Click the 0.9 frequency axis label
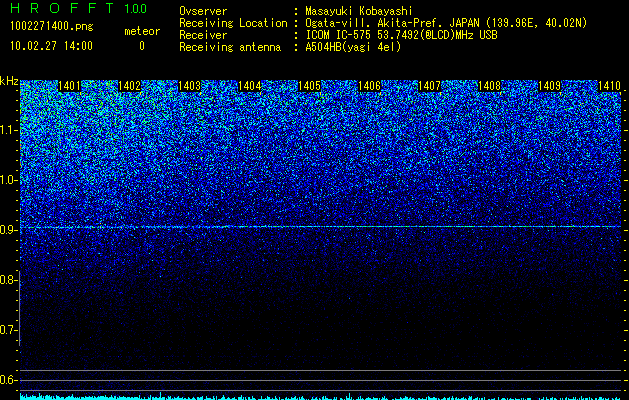Screen dimensions: 629x400 [x=9, y=230]
